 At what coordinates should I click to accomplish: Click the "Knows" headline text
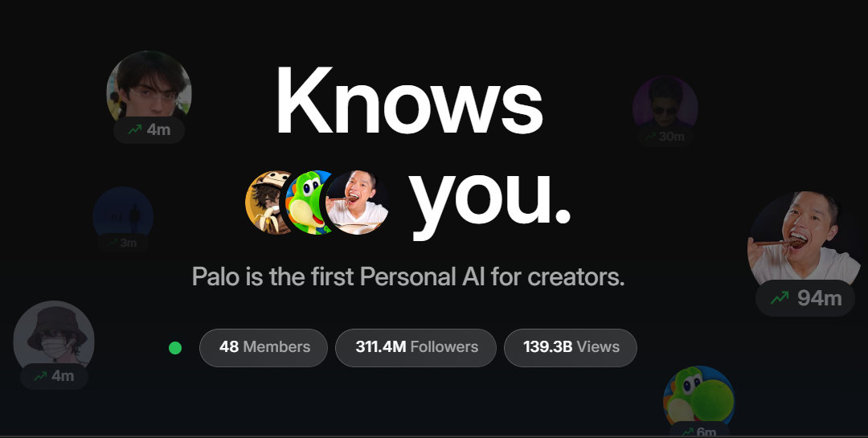coord(408,100)
